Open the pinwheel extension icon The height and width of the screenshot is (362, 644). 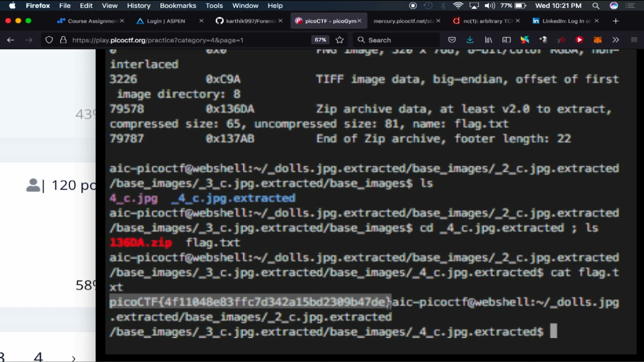524,40
